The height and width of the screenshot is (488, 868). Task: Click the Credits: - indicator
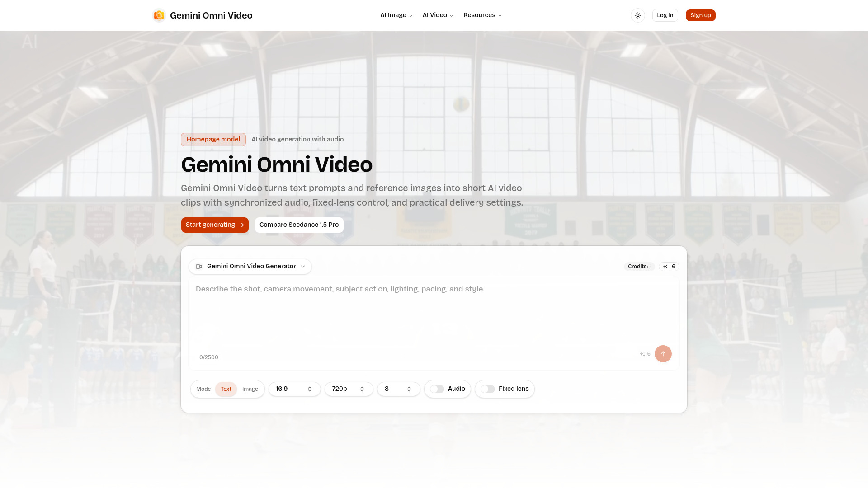(639, 267)
